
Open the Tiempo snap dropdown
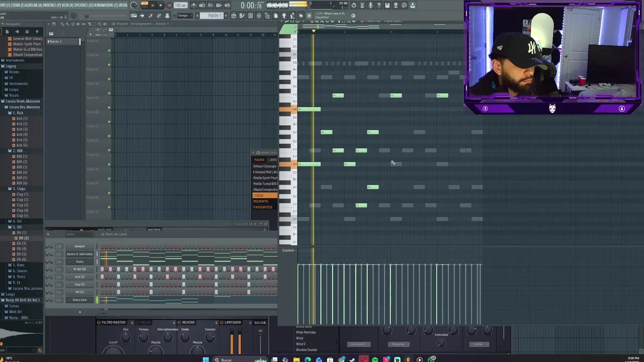[185, 16]
